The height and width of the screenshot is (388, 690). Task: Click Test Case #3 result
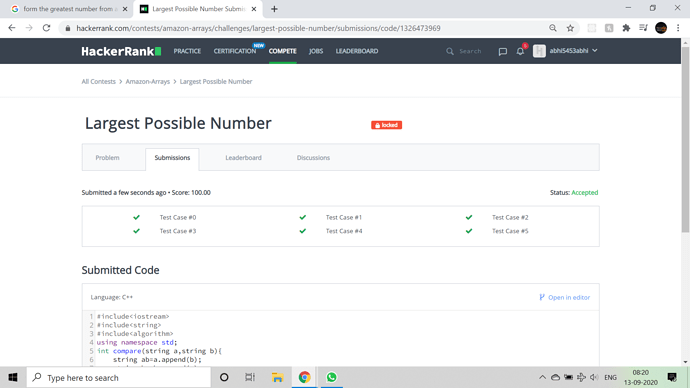tap(178, 231)
